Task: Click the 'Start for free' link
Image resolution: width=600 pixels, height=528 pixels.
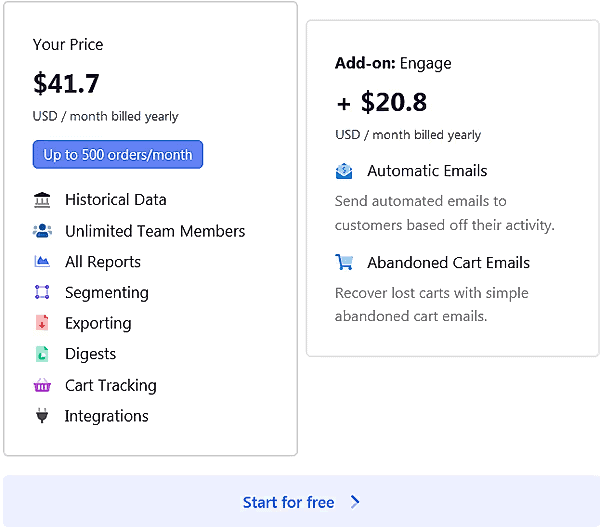Action: tap(288, 502)
